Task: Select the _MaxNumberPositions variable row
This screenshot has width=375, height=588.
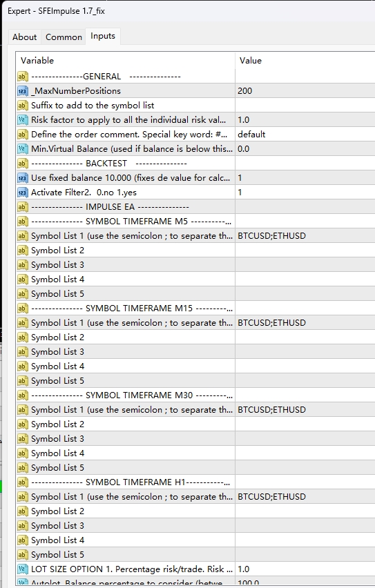Action: (x=76, y=90)
